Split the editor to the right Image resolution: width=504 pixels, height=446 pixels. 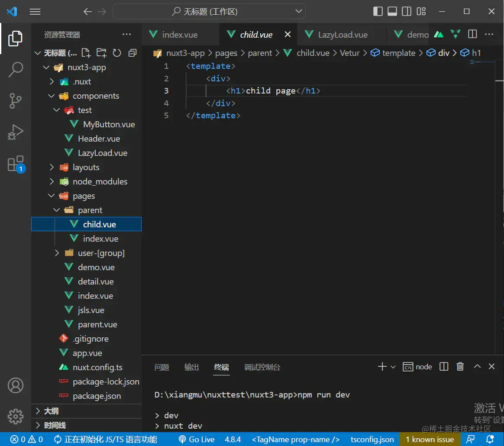tap(472, 34)
